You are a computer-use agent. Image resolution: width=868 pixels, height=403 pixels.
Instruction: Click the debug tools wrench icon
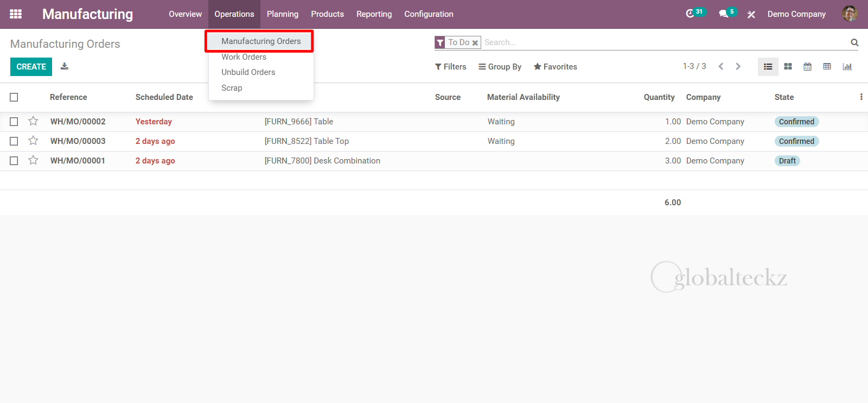751,15
